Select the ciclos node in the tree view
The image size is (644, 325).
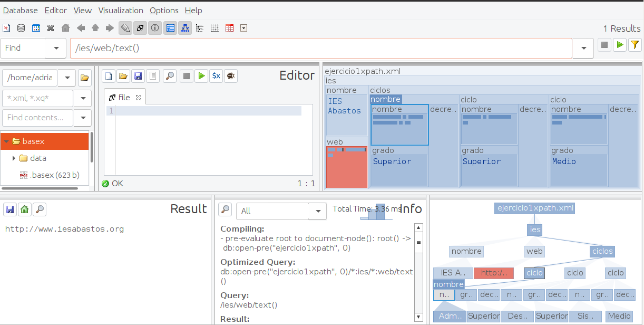pyautogui.click(x=602, y=251)
